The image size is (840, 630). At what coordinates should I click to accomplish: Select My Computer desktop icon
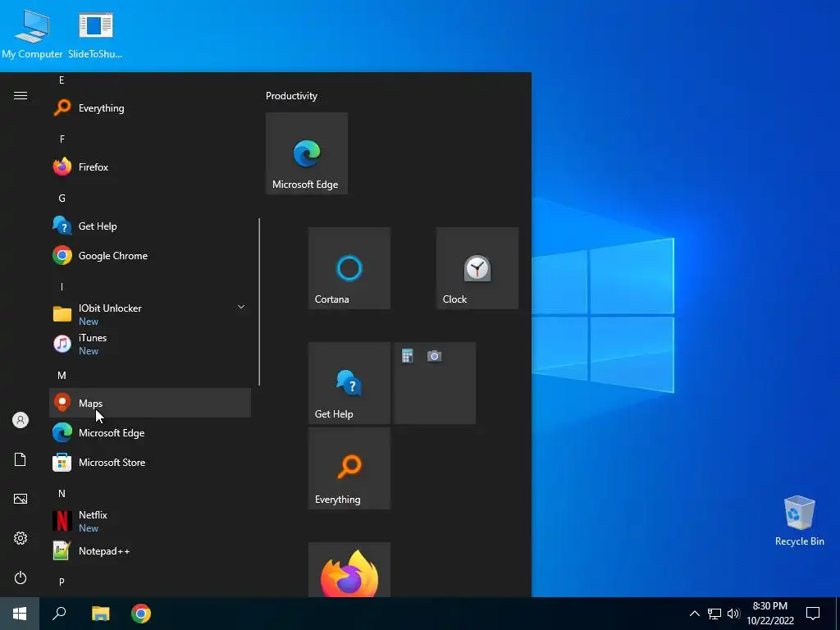tap(32, 34)
